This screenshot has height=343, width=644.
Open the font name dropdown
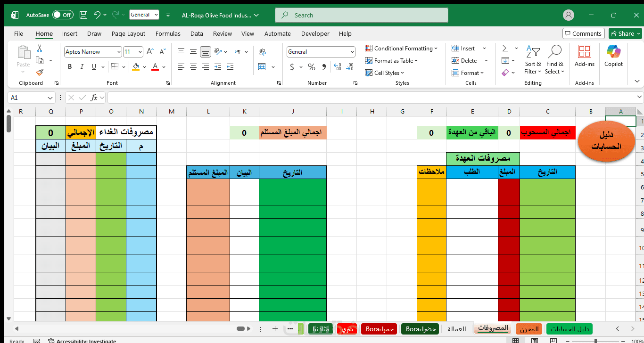[118, 52]
